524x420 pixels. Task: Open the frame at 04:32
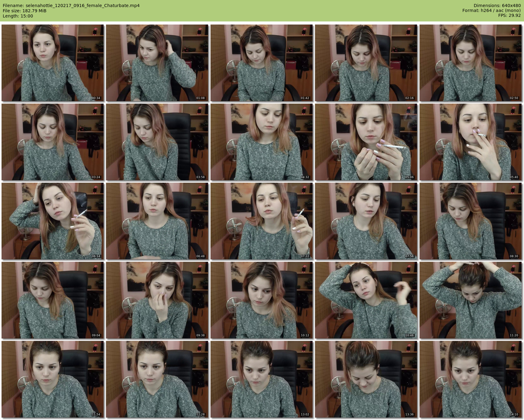262,142
